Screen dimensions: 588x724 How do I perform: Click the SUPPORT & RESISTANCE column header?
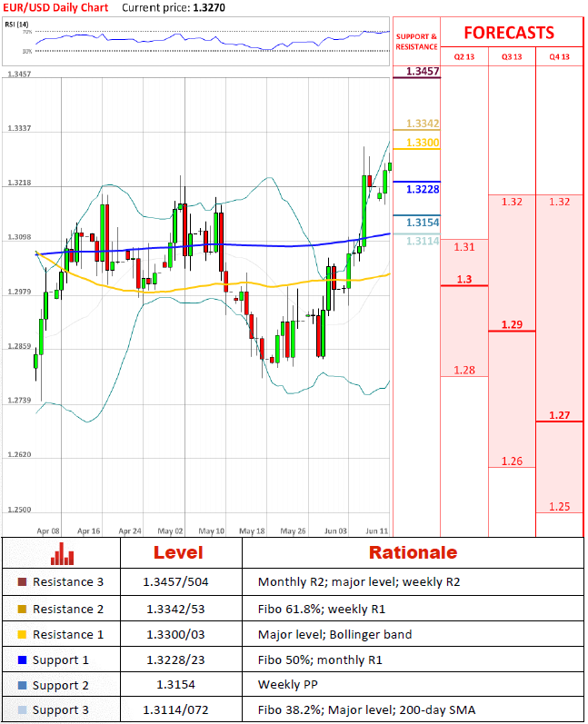(x=416, y=42)
